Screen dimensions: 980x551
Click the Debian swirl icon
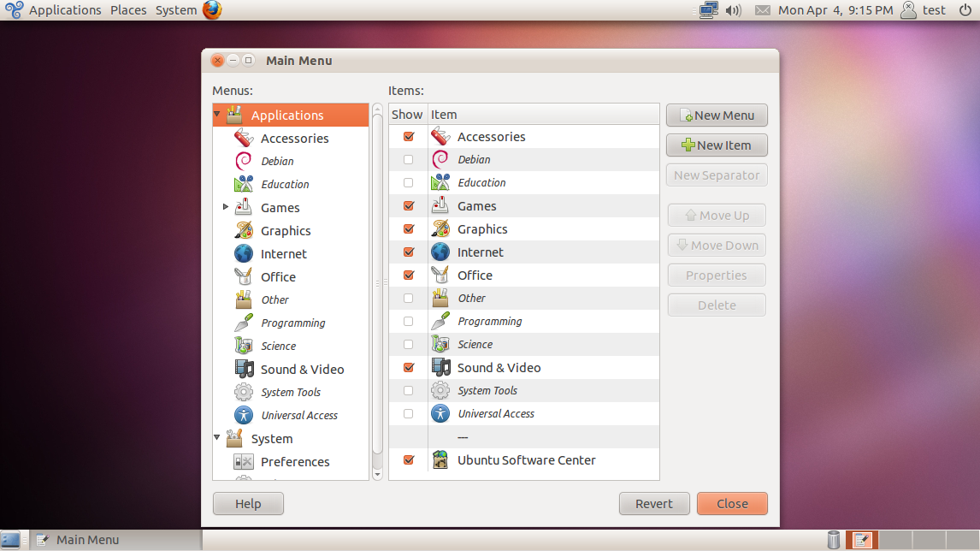pos(243,160)
